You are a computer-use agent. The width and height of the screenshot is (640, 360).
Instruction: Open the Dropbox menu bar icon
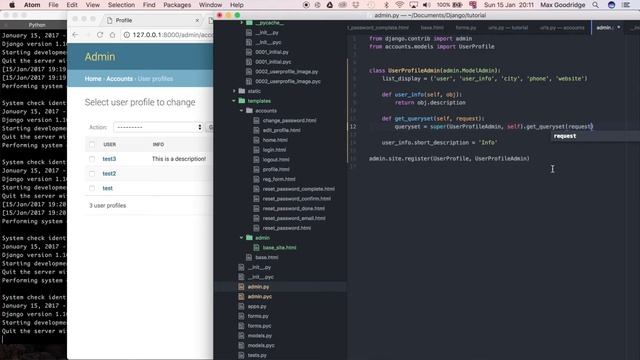point(356,5)
